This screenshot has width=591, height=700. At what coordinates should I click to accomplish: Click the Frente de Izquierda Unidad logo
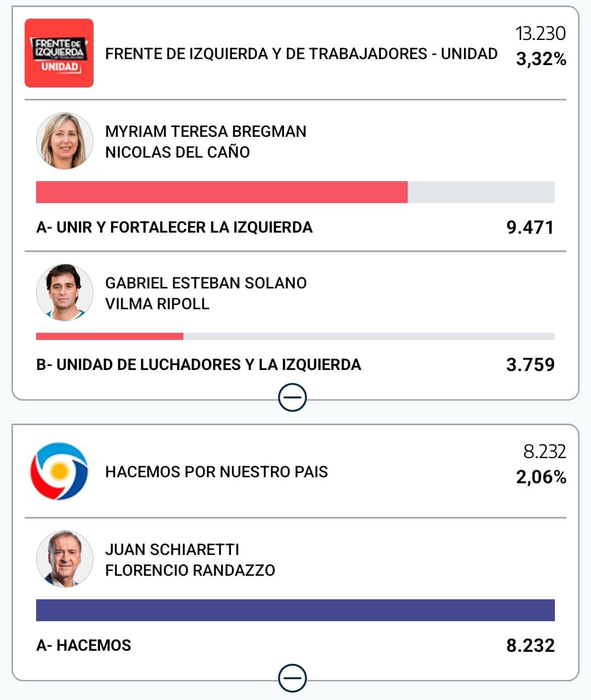click(59, 53)
